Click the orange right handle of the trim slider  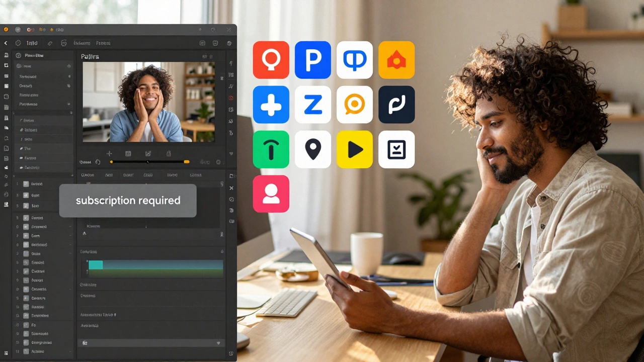pyautogui.click(x=187, y=162)
